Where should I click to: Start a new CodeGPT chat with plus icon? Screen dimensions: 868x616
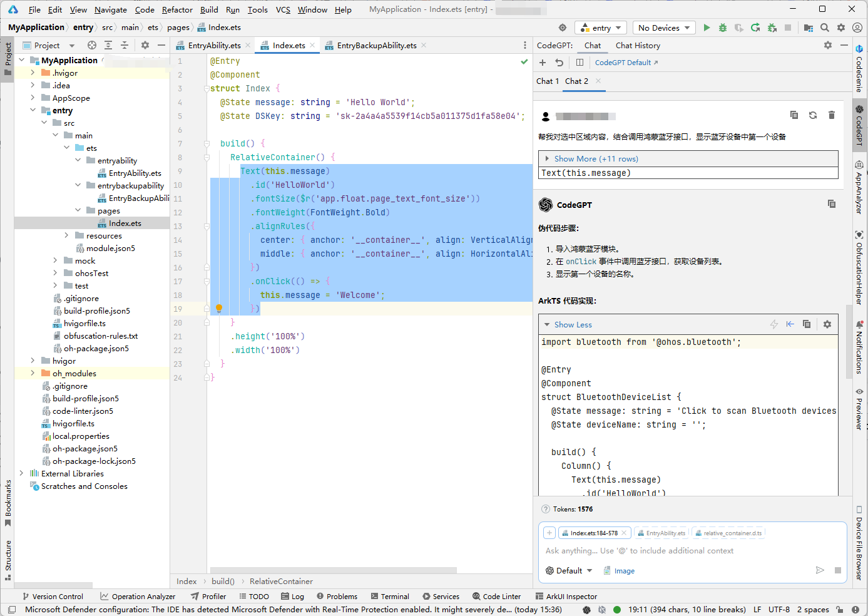click(543, 63)
